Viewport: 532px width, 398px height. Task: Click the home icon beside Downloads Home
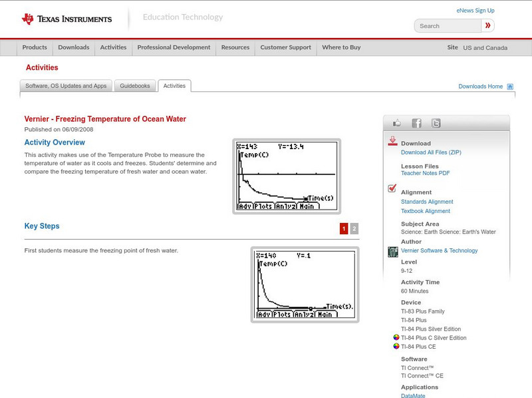(510, 87)
